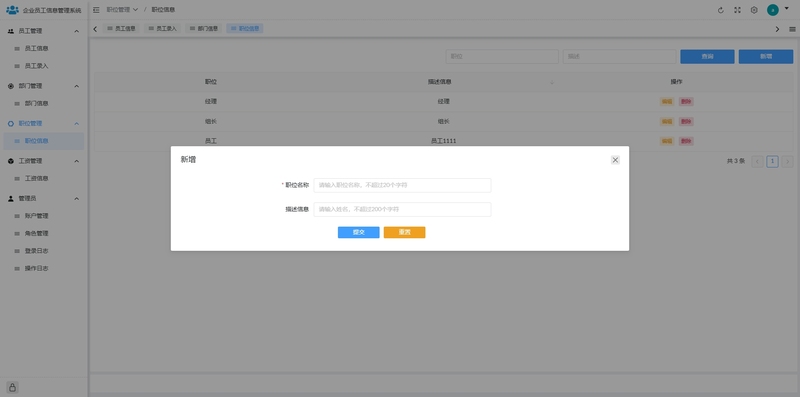Switch to the 员工录入 tab
The width and height of the screenshot is (800, 397).
point(162,29)
